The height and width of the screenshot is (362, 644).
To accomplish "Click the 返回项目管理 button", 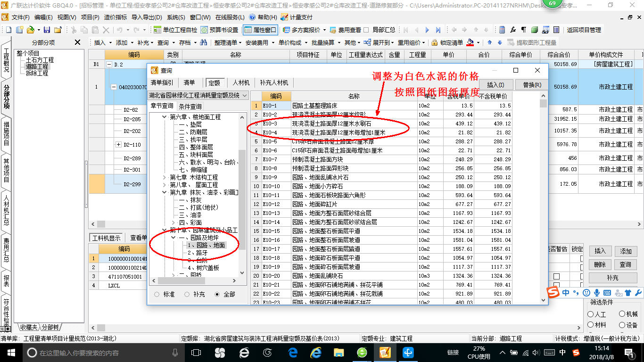I will [584, 30].
